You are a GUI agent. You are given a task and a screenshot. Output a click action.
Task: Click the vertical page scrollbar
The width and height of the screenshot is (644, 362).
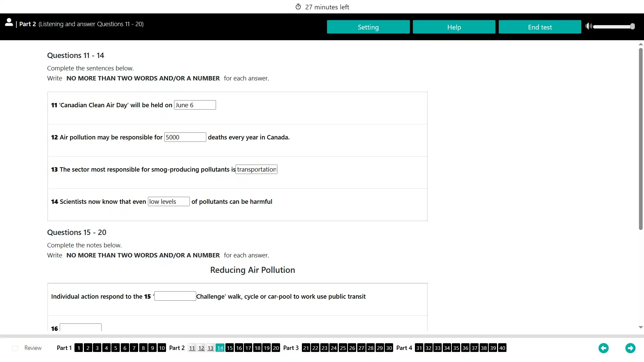(640, 139)
